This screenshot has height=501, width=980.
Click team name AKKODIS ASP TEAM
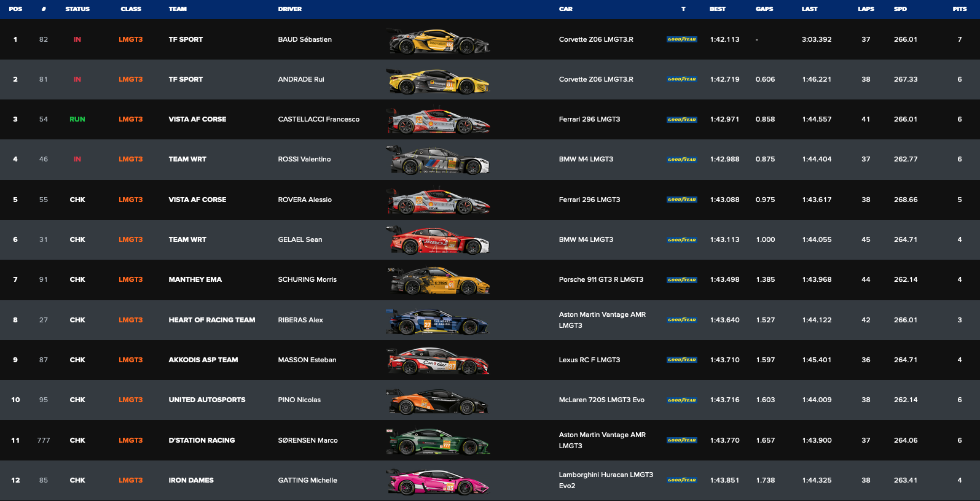click(203, 360)
